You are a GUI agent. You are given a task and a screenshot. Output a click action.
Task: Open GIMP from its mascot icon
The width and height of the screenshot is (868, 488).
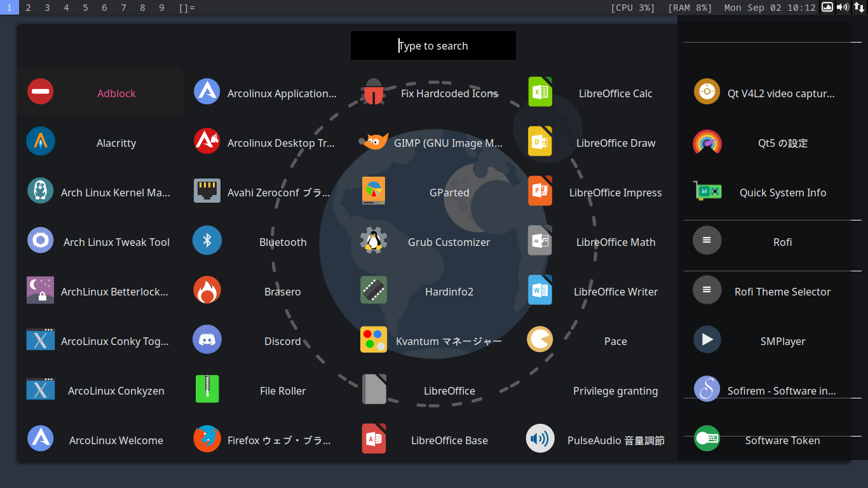click(x=374, y=142)
